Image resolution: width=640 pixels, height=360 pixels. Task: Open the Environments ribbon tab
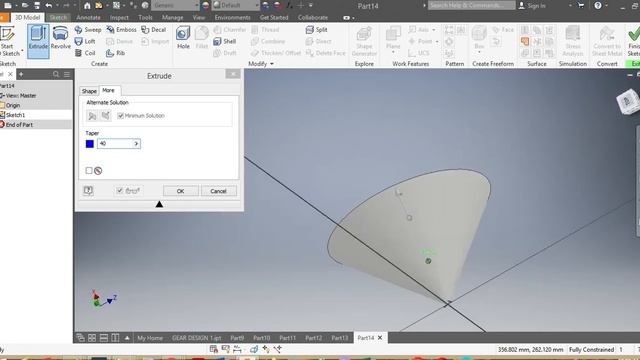(x=232, y=18)
